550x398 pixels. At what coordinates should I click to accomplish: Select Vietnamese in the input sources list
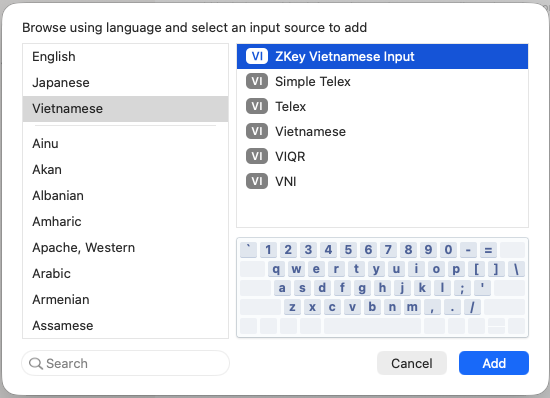(382, 131)
